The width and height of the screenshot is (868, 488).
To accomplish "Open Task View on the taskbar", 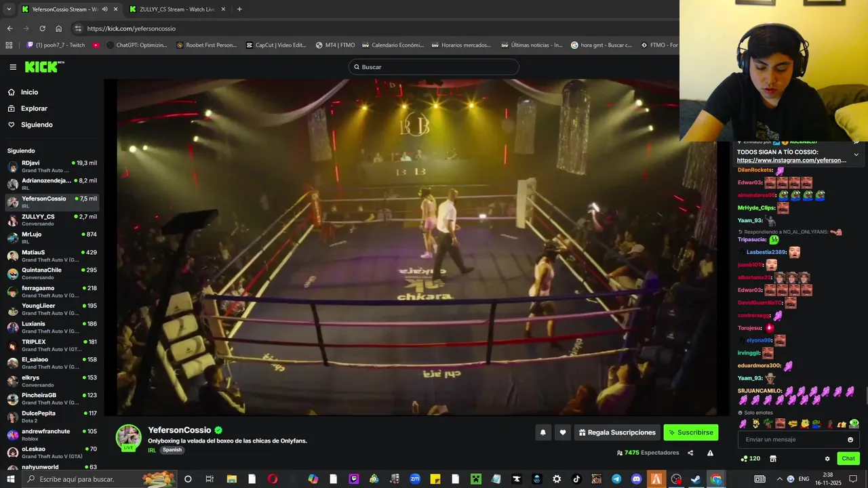I will tap(210, 479).
